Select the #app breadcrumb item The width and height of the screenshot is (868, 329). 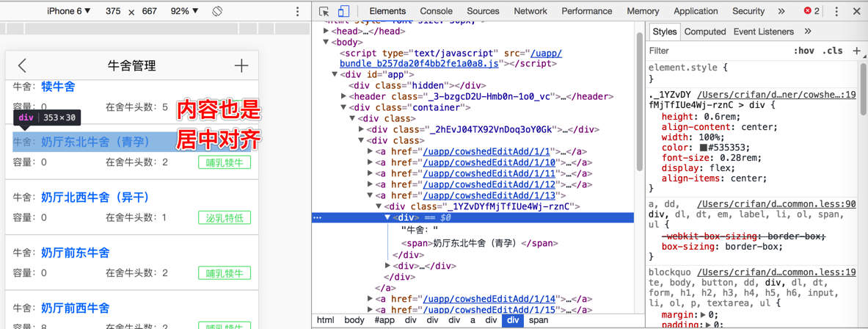[x=384, y=320]
